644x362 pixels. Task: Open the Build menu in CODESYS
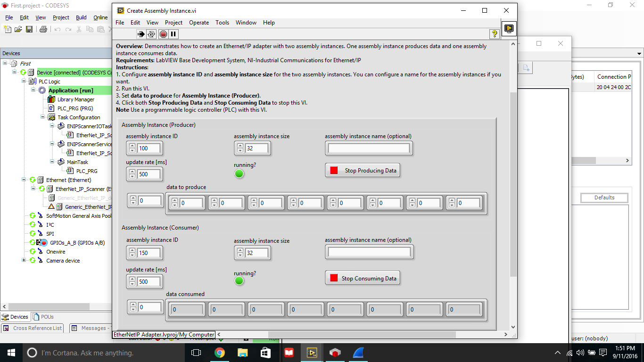(81, 17)
